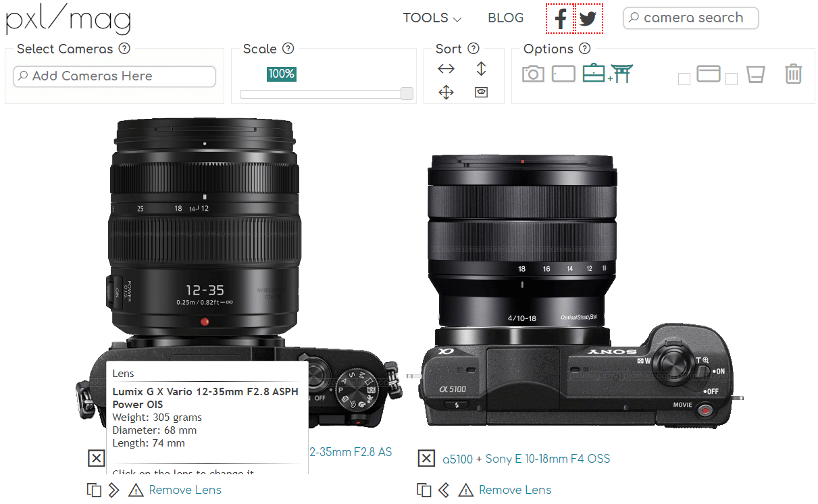Click the Panasonic Lumix 12-35 lens image
This screenshot has height=504, width=818.
tap(205, 227)
